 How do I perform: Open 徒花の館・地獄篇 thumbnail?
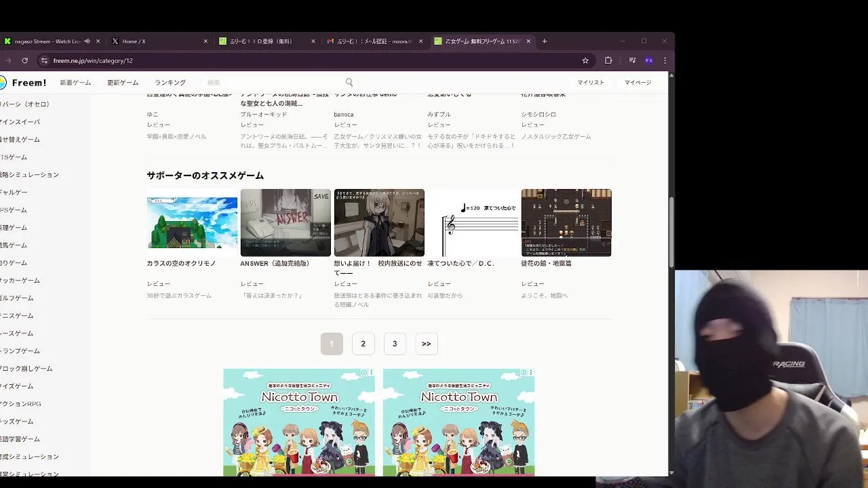[x=566, y=222]
